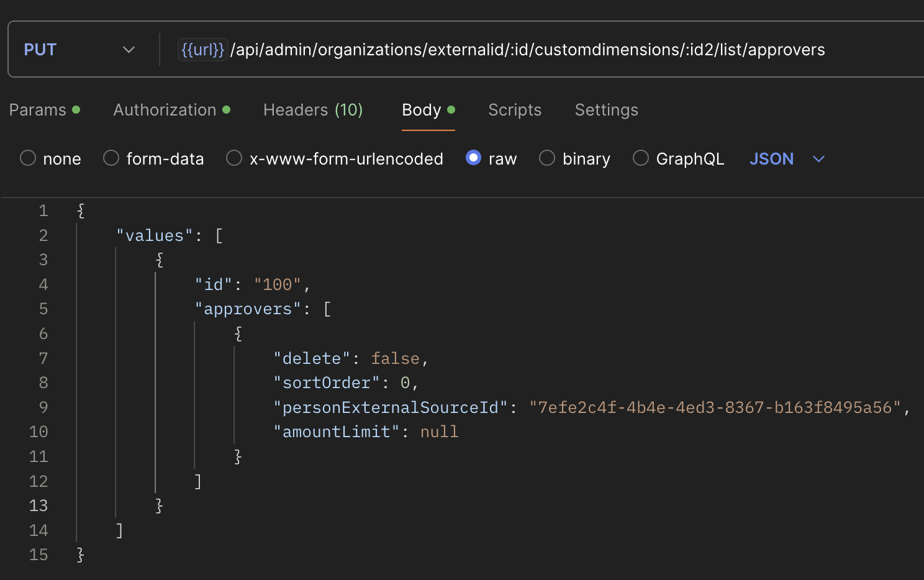
Task: Select the none body type
Action: (28, 158)
